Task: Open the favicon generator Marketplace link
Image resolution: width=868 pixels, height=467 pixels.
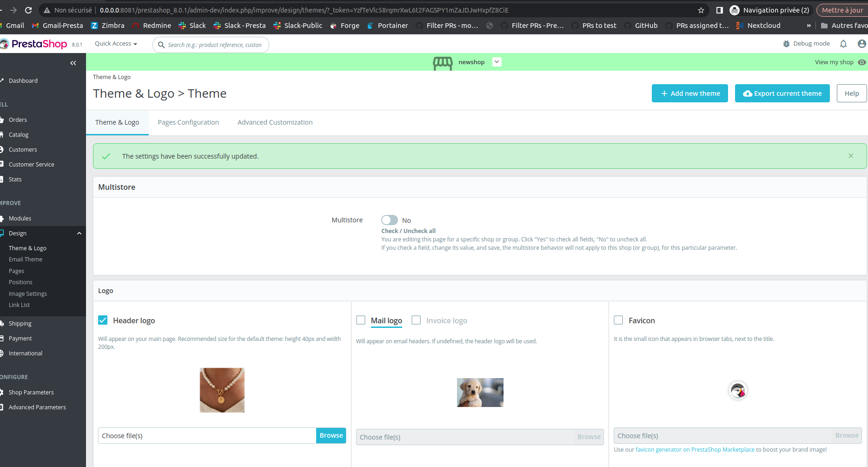Action: coord(695,449)
